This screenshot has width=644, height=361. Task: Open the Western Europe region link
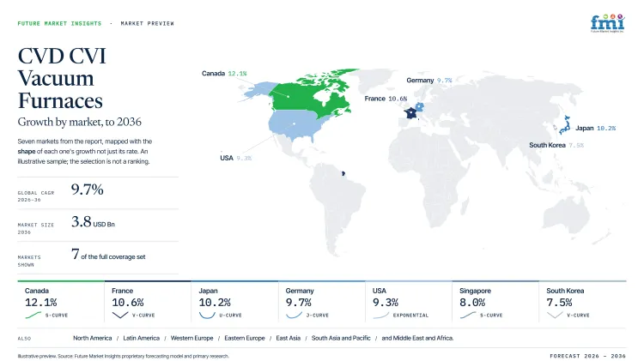(x=191, y=338)
